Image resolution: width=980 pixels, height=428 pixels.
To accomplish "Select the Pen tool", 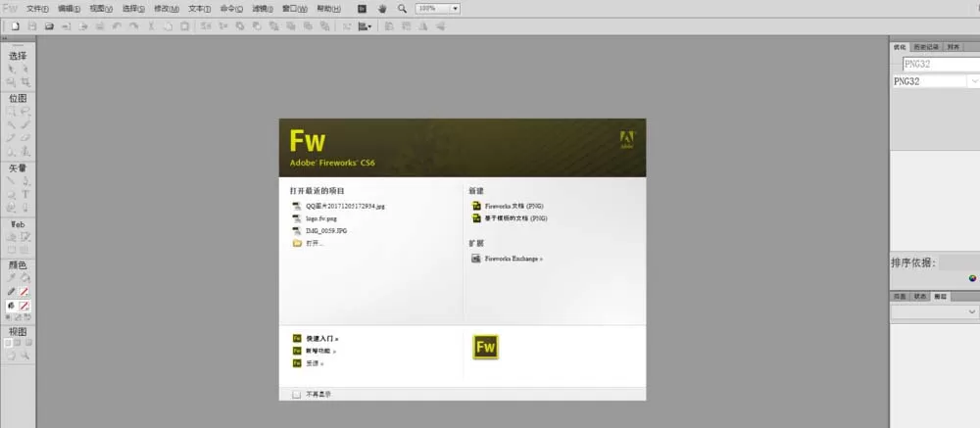I will [25, 180].
